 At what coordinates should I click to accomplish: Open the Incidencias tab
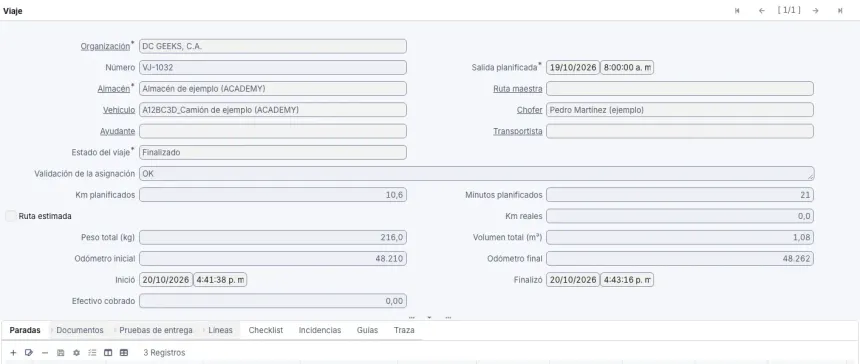pyautogui.click(x=320, y=330)
